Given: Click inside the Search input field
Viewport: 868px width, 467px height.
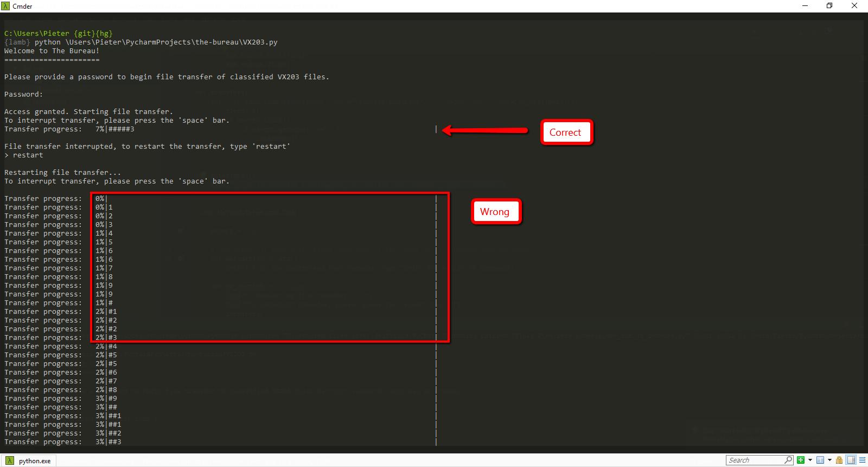Looking at the screenshot, I should click(x=754, y=460).
